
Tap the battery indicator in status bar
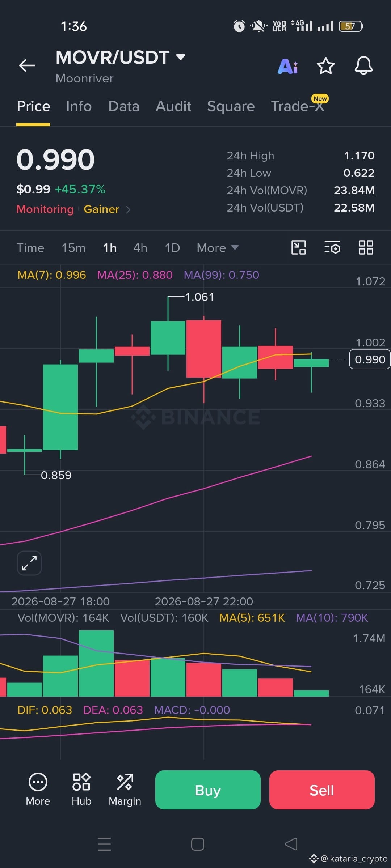tap(351, 26)
